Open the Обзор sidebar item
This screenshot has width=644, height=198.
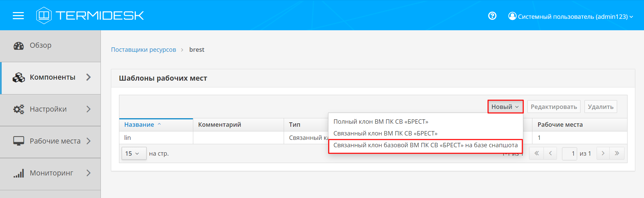click(50, 46)
